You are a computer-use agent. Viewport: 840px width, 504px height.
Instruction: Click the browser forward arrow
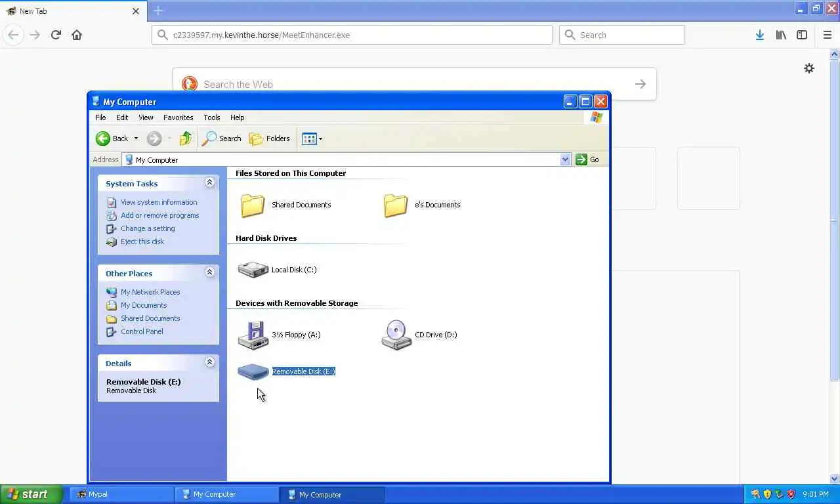click(x=35, y=35)
